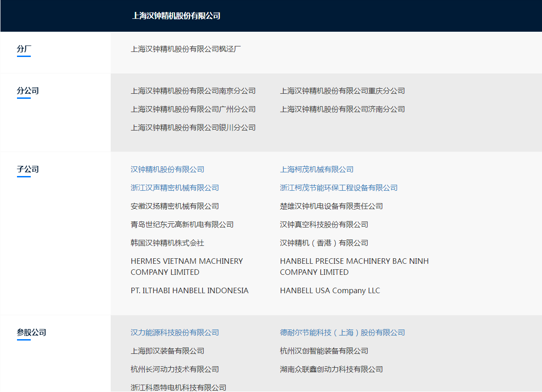The height and width of the screenshot is (392, 542).
Task: Click 上海即汉装备有限公司 entry
Action: pyautogui.click(x=167, y=351)
